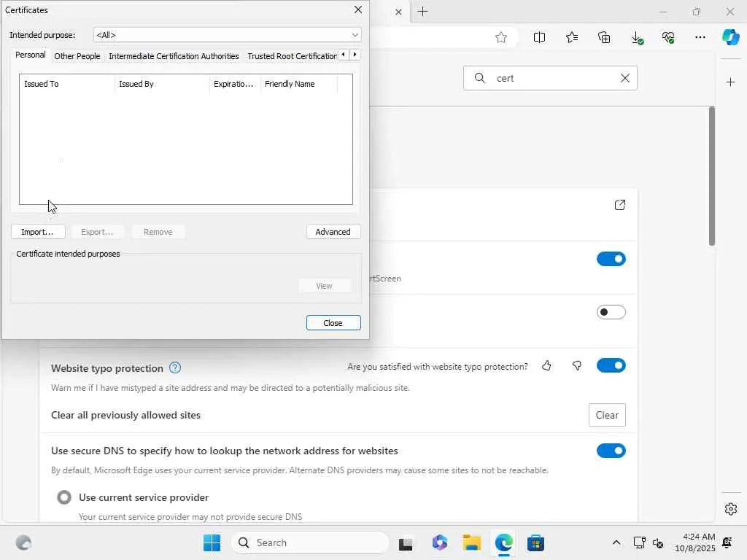Switch to Intermediate Certification Authorities tab

pos(174,56)
